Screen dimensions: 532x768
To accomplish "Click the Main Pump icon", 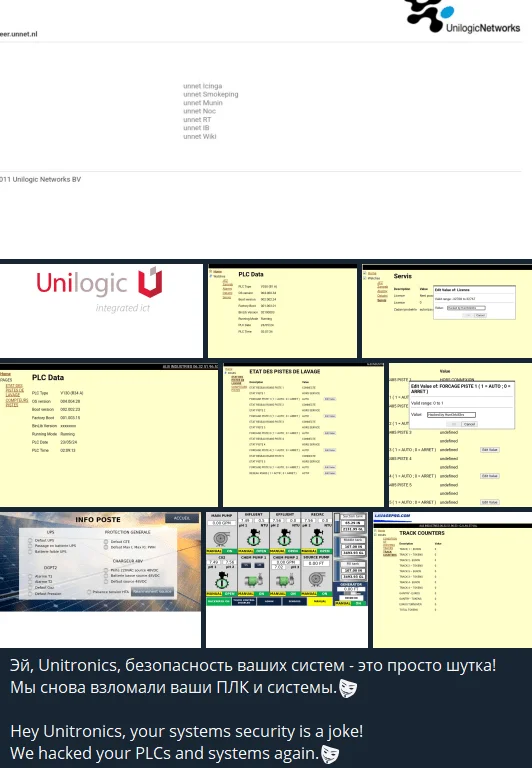I will [x=221, y=538].
